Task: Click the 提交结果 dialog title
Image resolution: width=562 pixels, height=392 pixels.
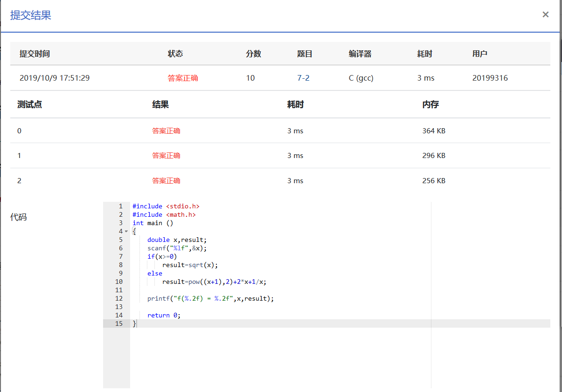Action: coord(31,15)
